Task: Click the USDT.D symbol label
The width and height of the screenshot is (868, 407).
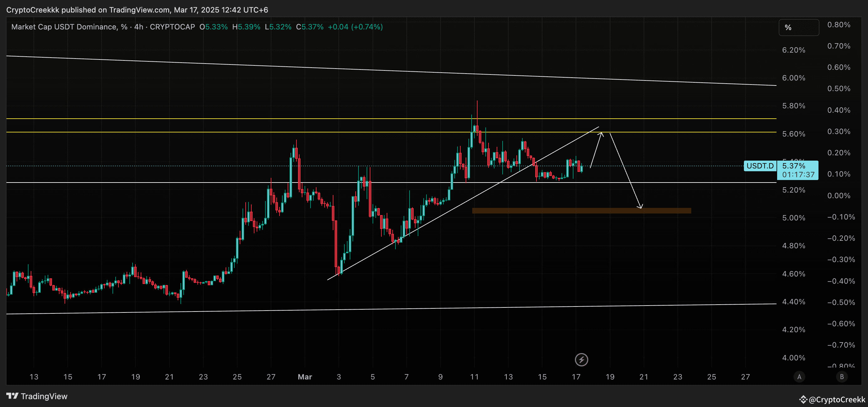Action: pos(760,166)
